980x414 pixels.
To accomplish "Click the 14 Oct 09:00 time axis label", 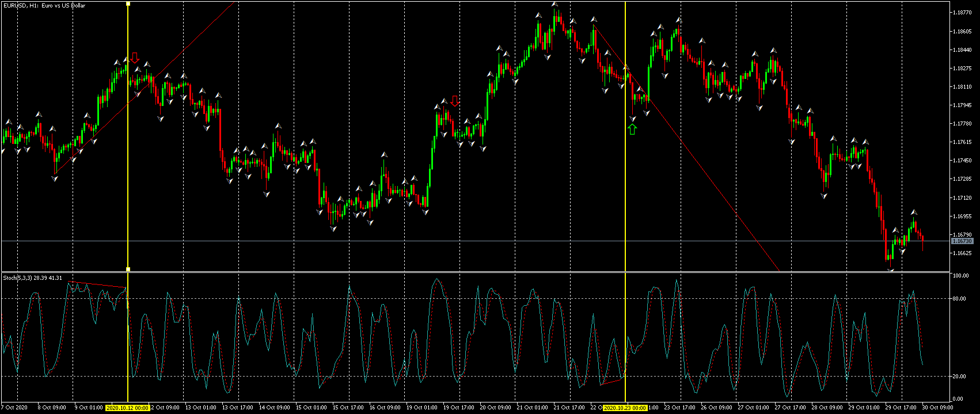I will [274, 408].
